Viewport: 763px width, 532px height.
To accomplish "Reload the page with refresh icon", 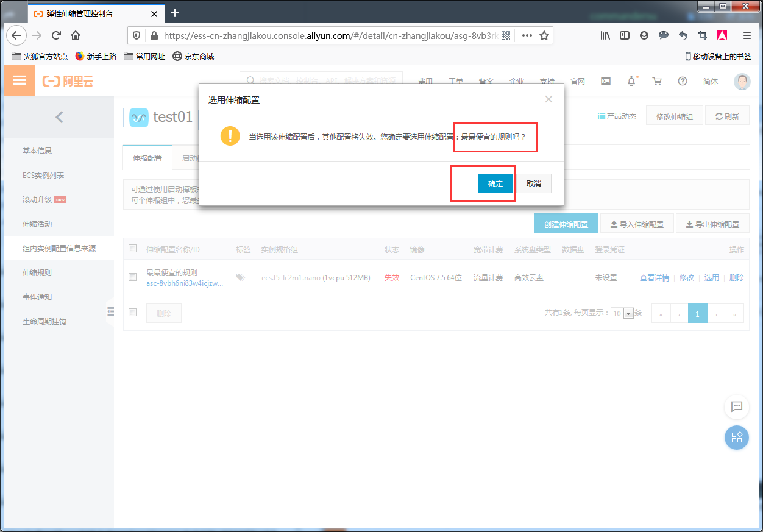I will tap(56, 35).
